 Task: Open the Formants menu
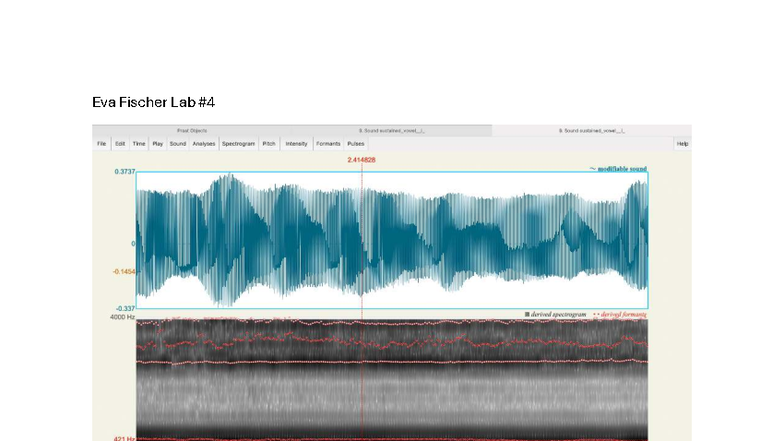(x=328, y=144)
